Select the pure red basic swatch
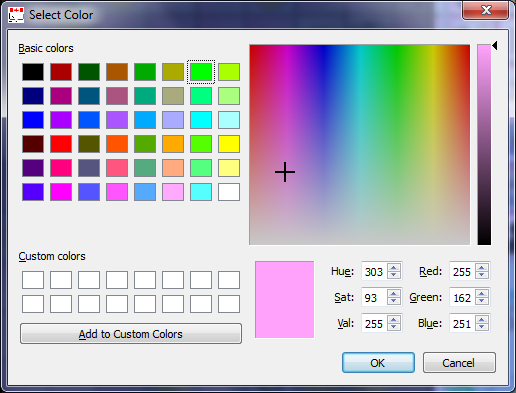The height and width of the screenshot is (393, 516). click(x=61, y=144)
